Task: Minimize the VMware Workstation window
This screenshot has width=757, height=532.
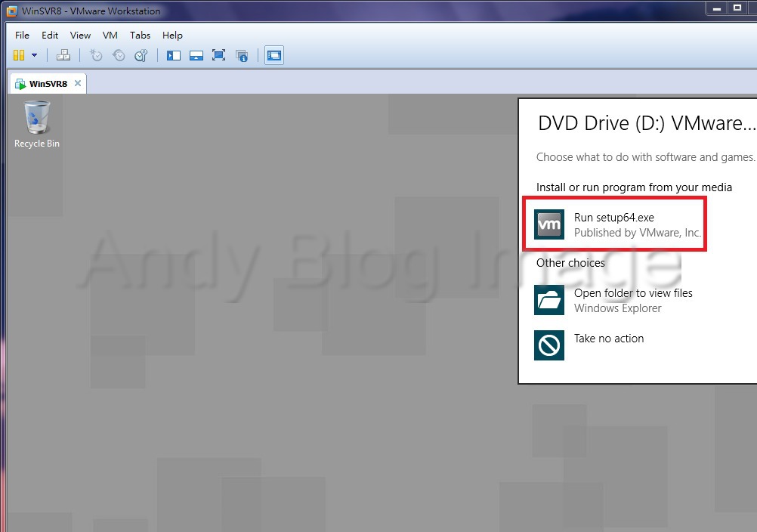Action: click(x=717, y=8)
